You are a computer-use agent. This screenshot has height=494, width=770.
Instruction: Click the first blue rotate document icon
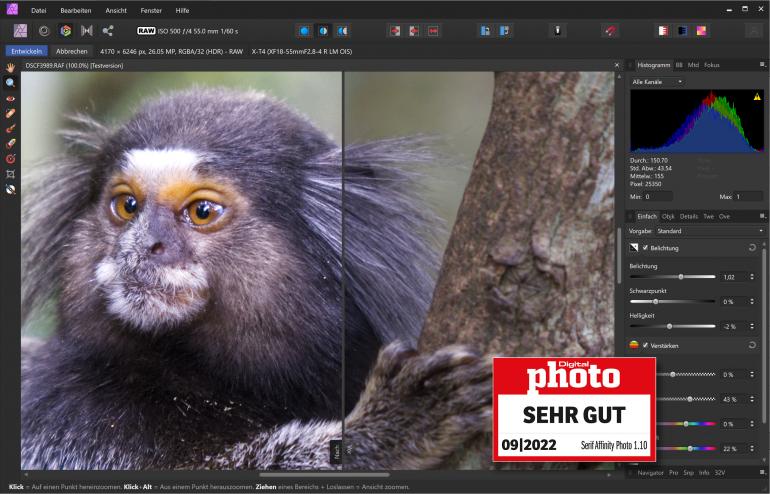click(x=485, y=31)
